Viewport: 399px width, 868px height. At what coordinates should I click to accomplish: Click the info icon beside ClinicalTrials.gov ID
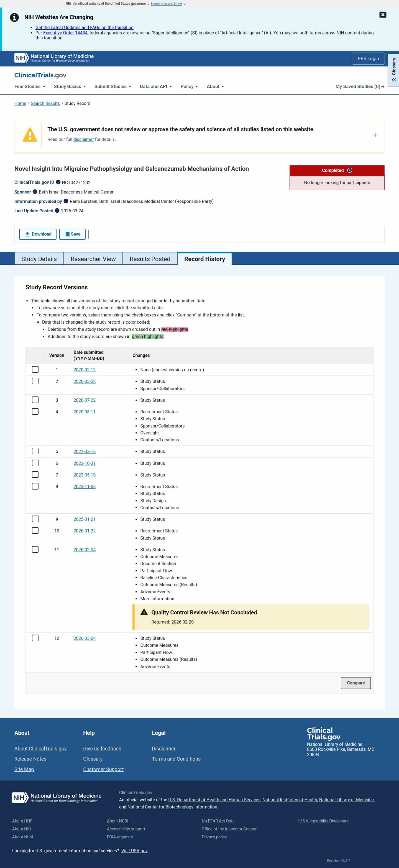(58, 182)
